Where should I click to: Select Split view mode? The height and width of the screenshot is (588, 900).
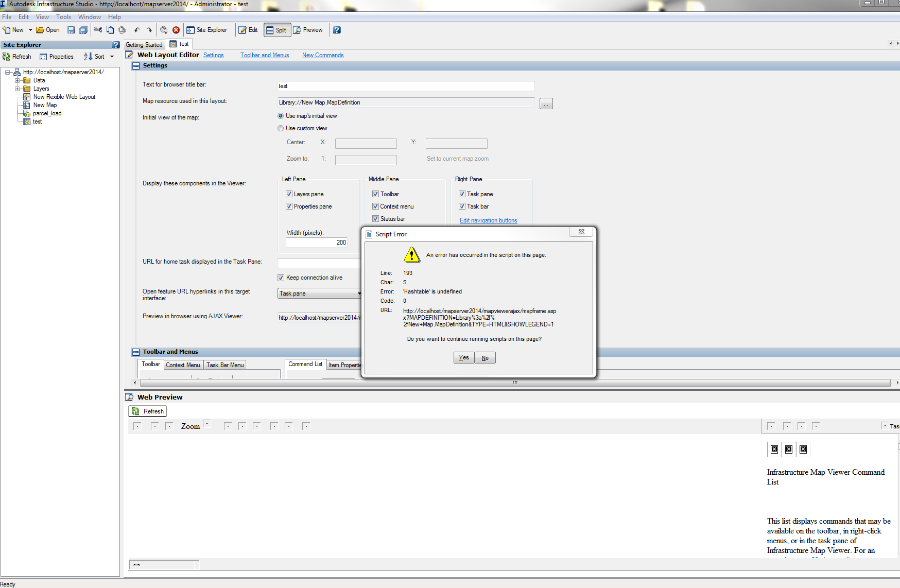click(277, 30)
